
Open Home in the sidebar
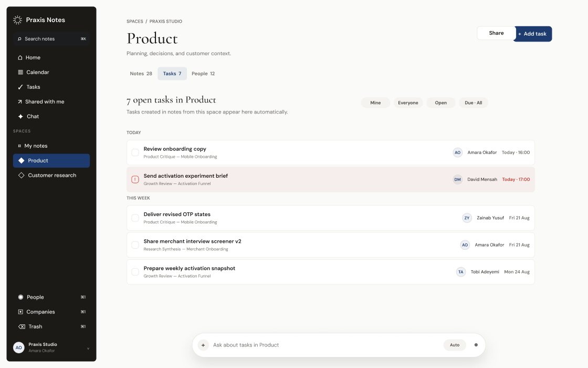[x=51, y=57]
